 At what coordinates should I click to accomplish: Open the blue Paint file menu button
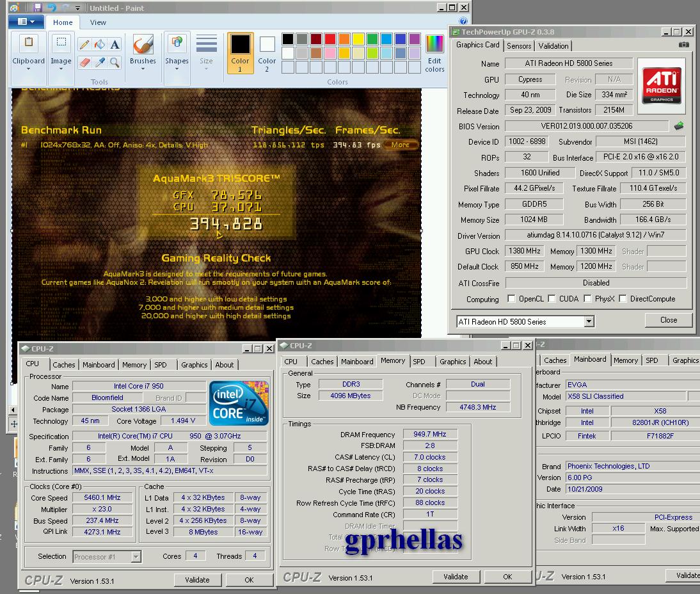tap(26, 21)
